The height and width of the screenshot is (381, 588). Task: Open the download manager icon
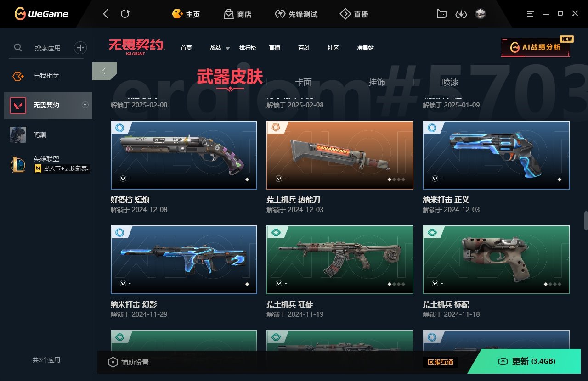click(461, 14)
